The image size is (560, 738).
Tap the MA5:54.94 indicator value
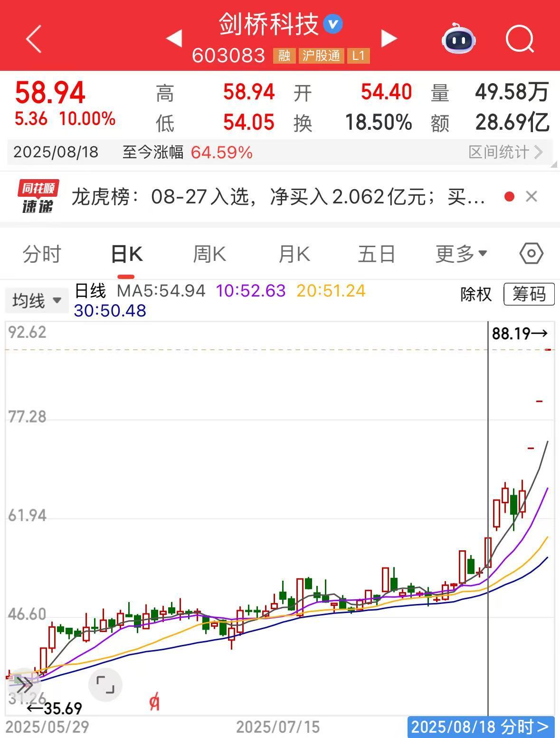point(161,290)
